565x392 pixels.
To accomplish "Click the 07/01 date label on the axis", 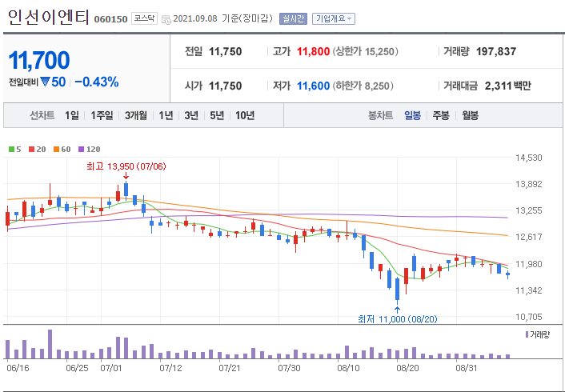I will (111, 368).
